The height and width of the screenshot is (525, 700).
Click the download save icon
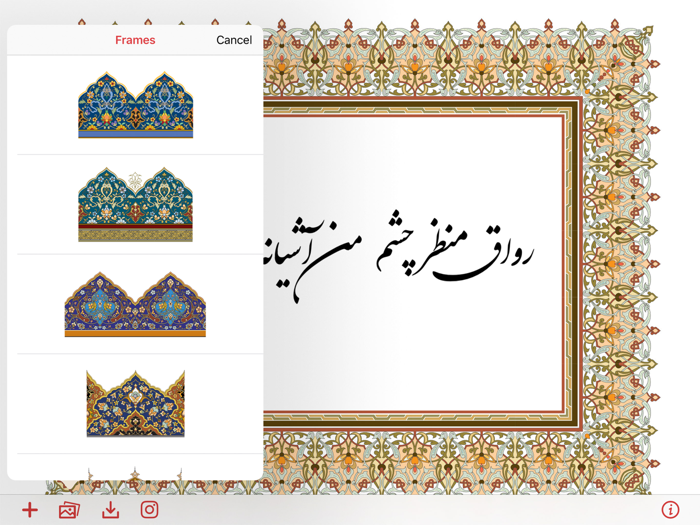point(110,510)
